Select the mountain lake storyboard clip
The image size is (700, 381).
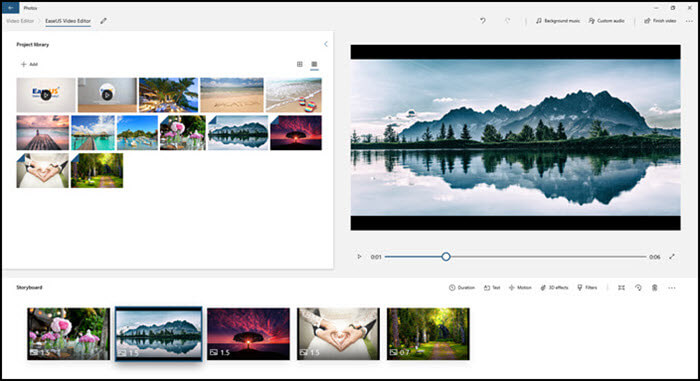pos(158,334)
